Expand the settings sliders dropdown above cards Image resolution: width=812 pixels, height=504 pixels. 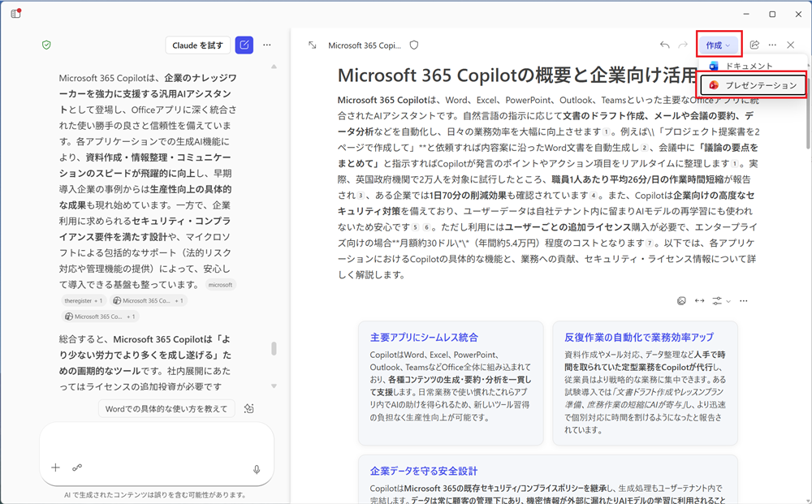pyautogui.click(x=720, y=301)
